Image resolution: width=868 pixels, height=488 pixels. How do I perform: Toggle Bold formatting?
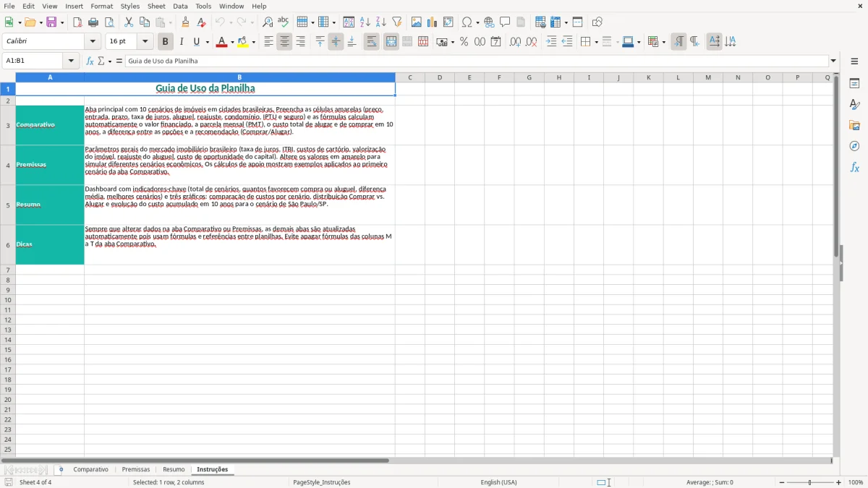(x=166, y=42)
